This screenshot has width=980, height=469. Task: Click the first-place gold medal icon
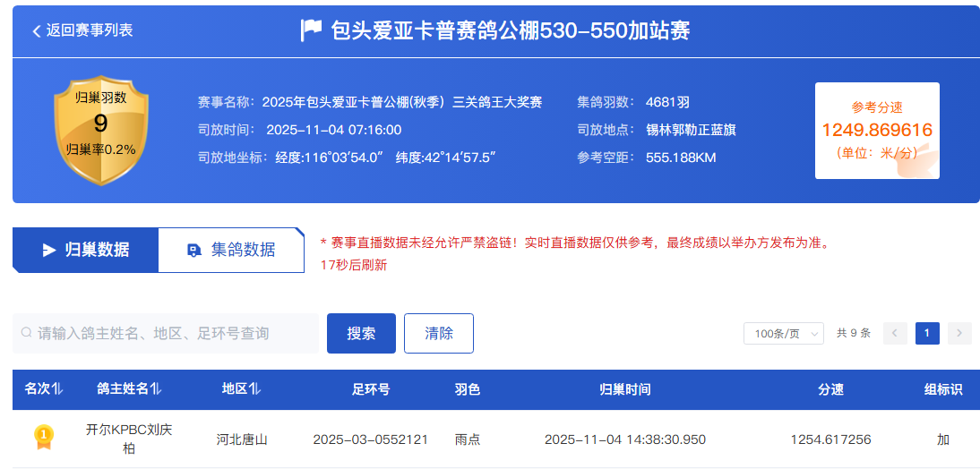pos(43,437)
